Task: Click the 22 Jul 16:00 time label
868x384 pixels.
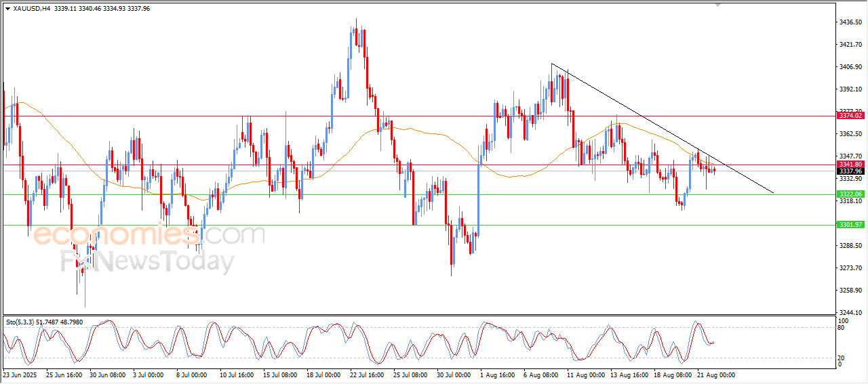Action: coord(368,375)
